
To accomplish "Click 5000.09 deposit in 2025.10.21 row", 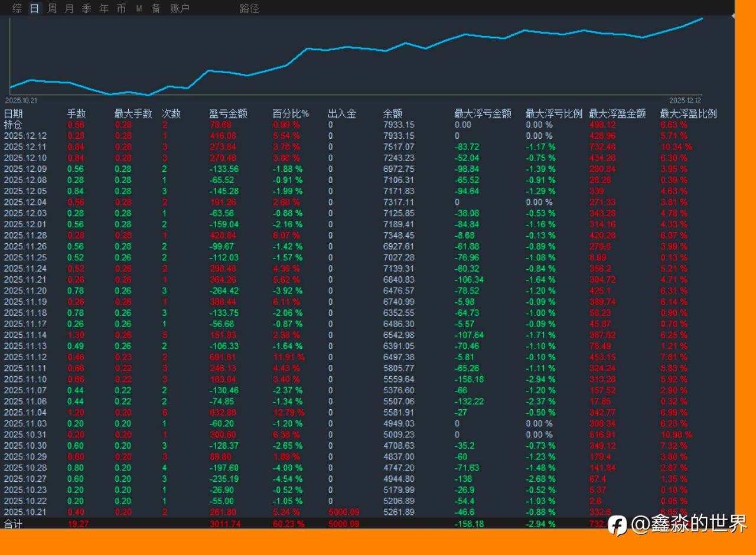I will tap(343, 512).
